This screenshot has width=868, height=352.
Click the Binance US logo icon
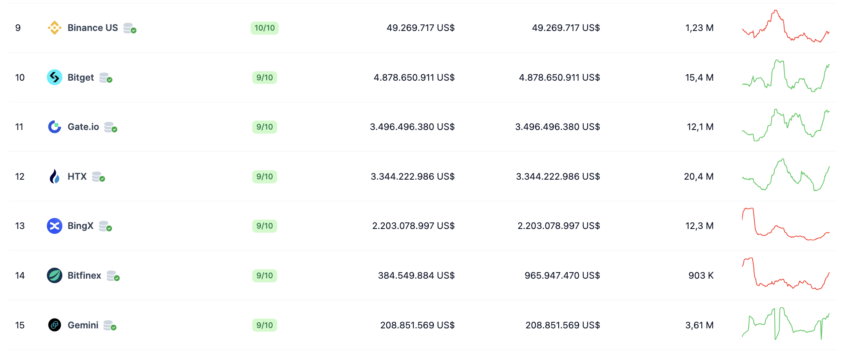(54, 28)
